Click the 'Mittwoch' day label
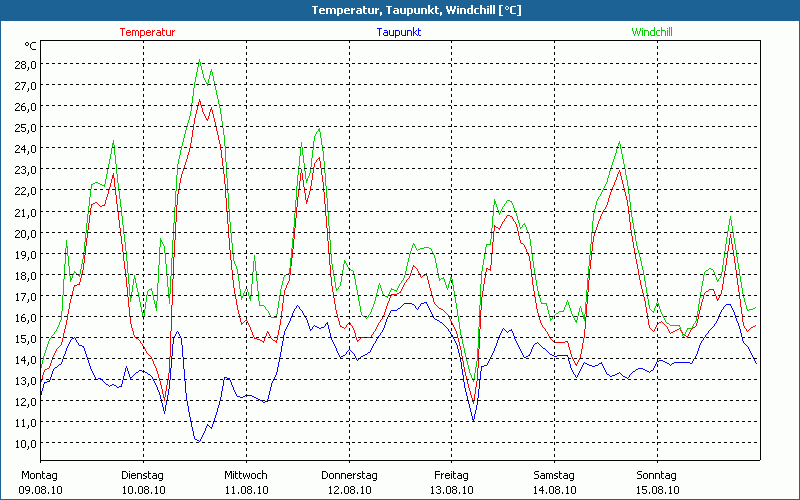 245,476
